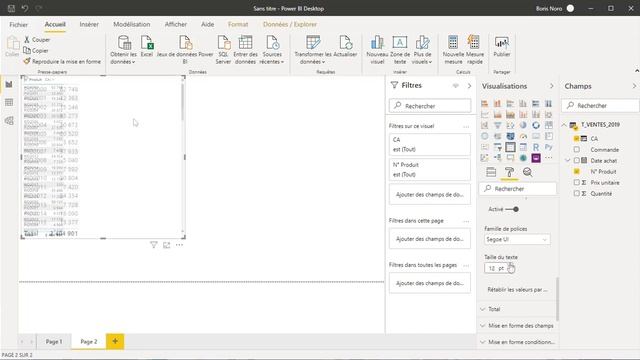
Task: Open the Format ribbon tab
Action: [x=238, y=24]
